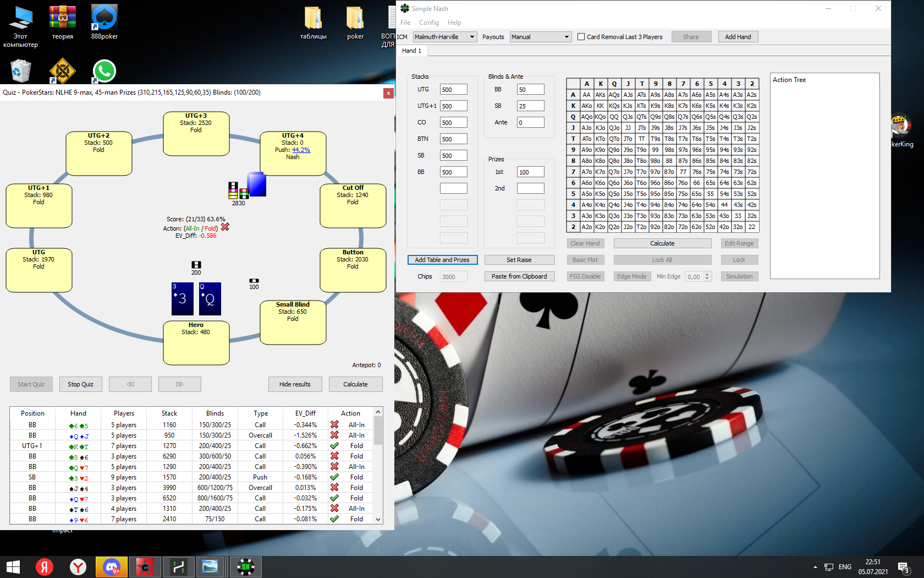Open the image viewer taskbar icon
924x578 pixels.
point(211,567)
